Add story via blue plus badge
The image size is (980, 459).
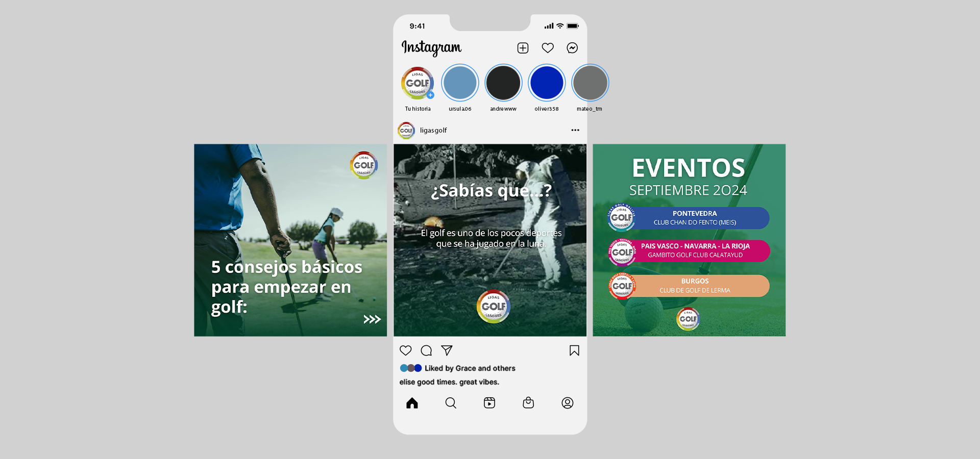(430, 95)
